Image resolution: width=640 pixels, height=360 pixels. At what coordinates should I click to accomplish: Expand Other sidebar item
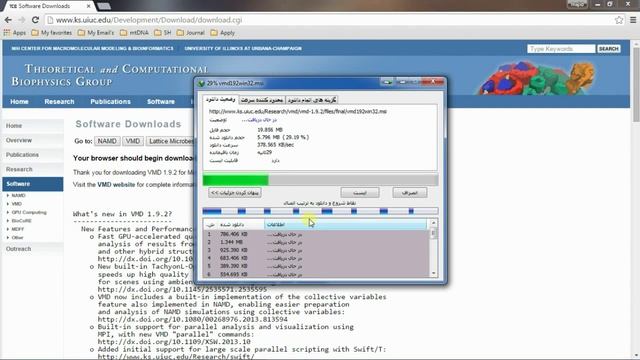click(15, 238)
